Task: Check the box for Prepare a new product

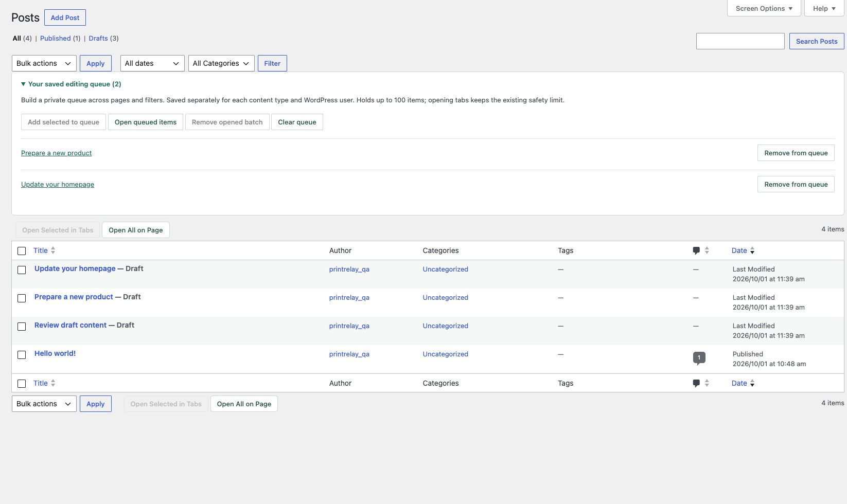Action: pos(22,298)
